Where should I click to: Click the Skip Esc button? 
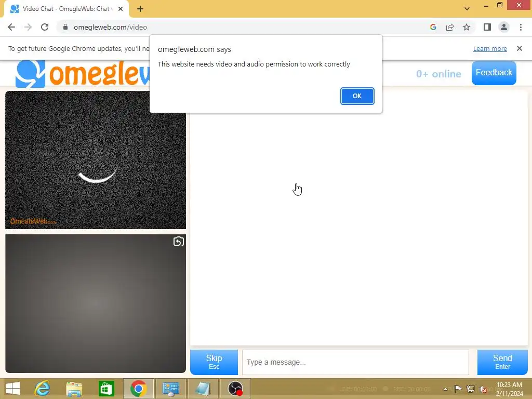click(214, 362)
